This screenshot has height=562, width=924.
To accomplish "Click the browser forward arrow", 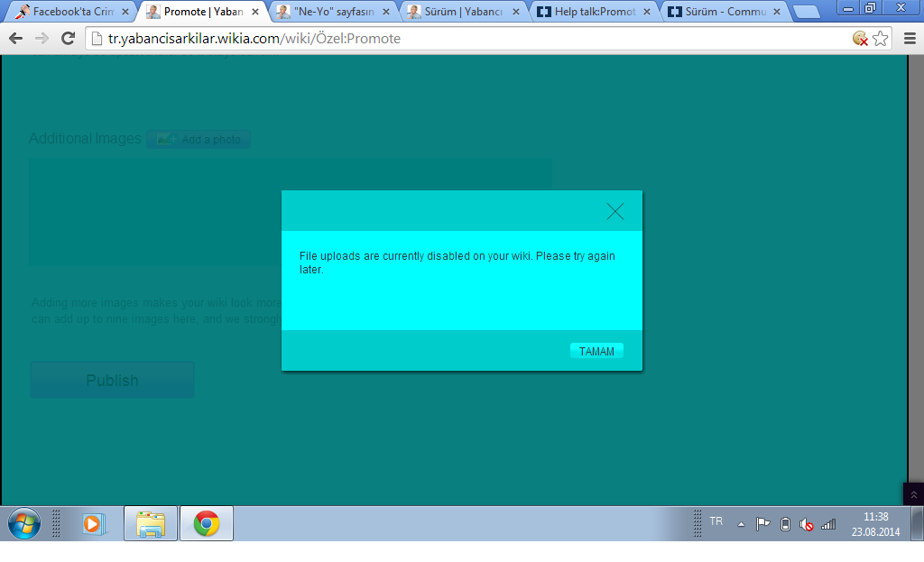I will click(x=42, y=38).
